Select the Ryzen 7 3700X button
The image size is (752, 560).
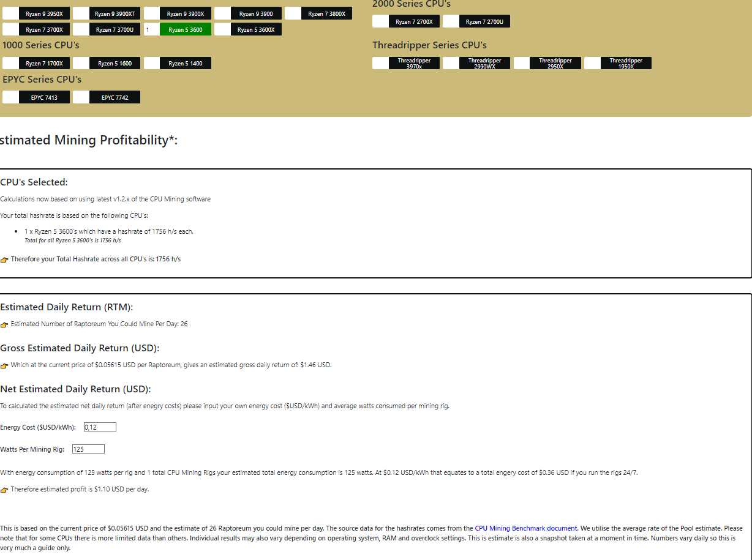pos(44,29)
